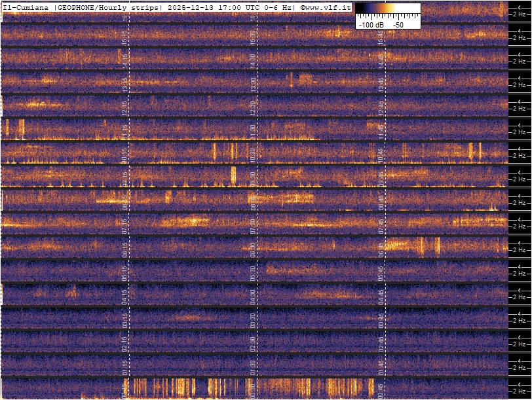532x400 pixels.
Task: Pick the 10:45 time marker
Action: tap(380, 155)
